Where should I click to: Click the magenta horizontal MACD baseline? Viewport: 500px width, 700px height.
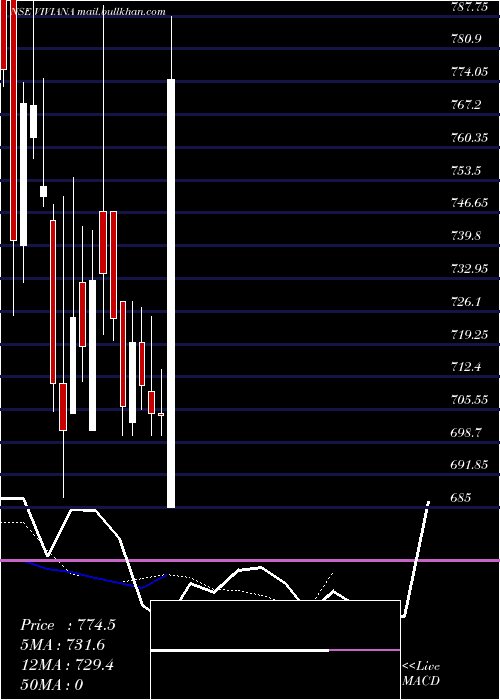250,560
